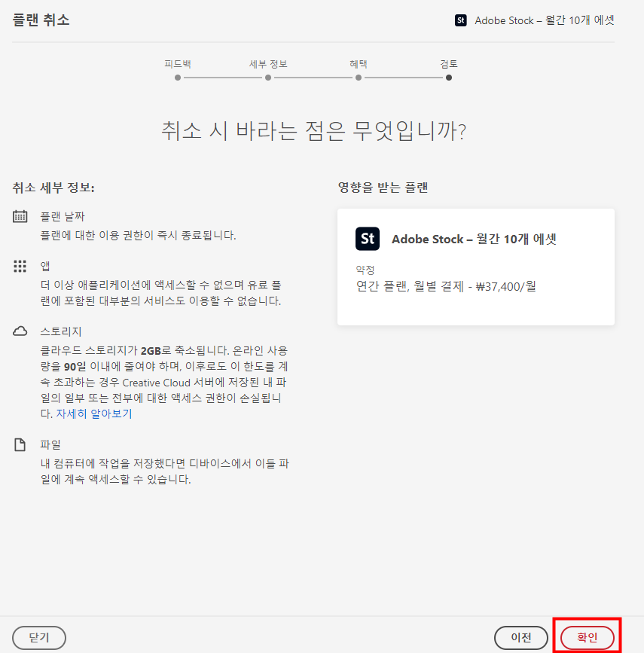Screen dimensions: 644x653
Task: Click the 약정 label in the plan card
Action: click(x=365, y=270)
